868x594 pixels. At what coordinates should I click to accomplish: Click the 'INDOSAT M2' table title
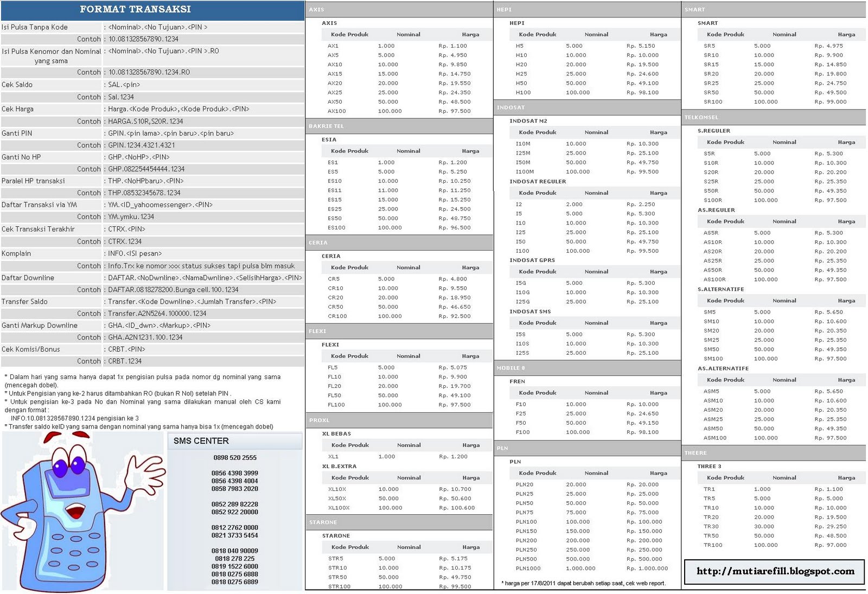click(x=528, y=121)
